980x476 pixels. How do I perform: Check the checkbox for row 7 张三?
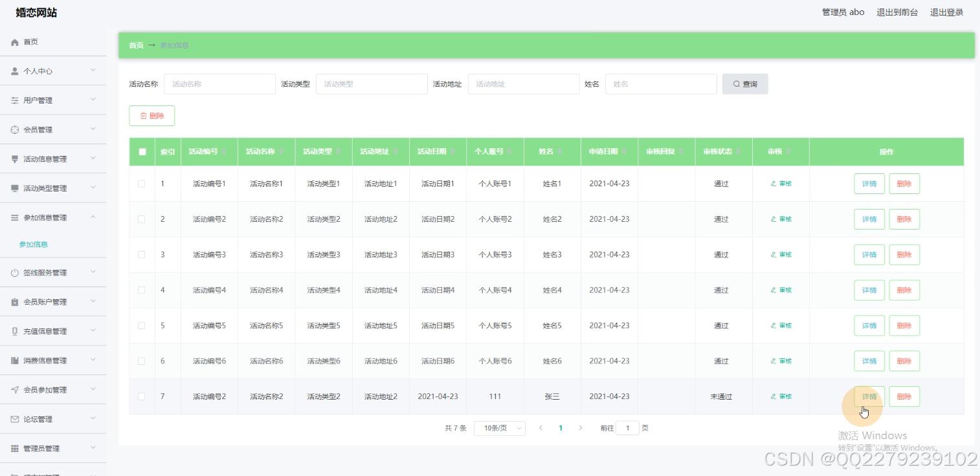pos(142,396)
